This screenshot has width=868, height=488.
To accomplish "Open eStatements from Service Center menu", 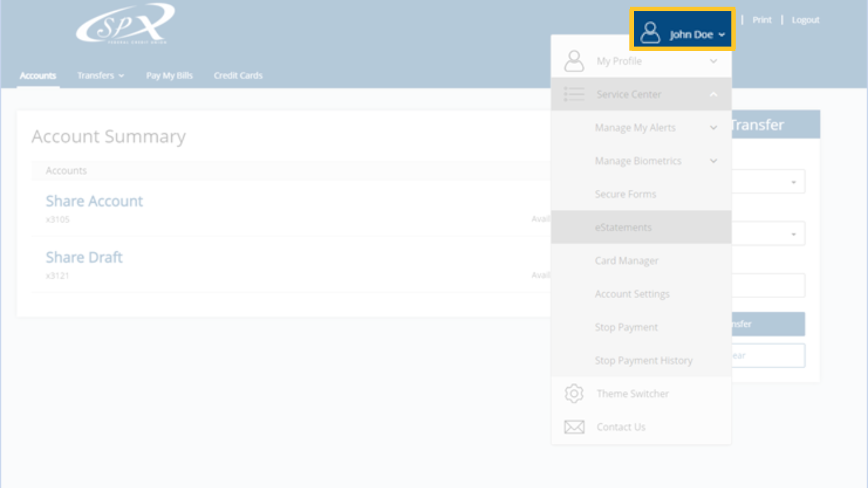I will tap(623, 227).
